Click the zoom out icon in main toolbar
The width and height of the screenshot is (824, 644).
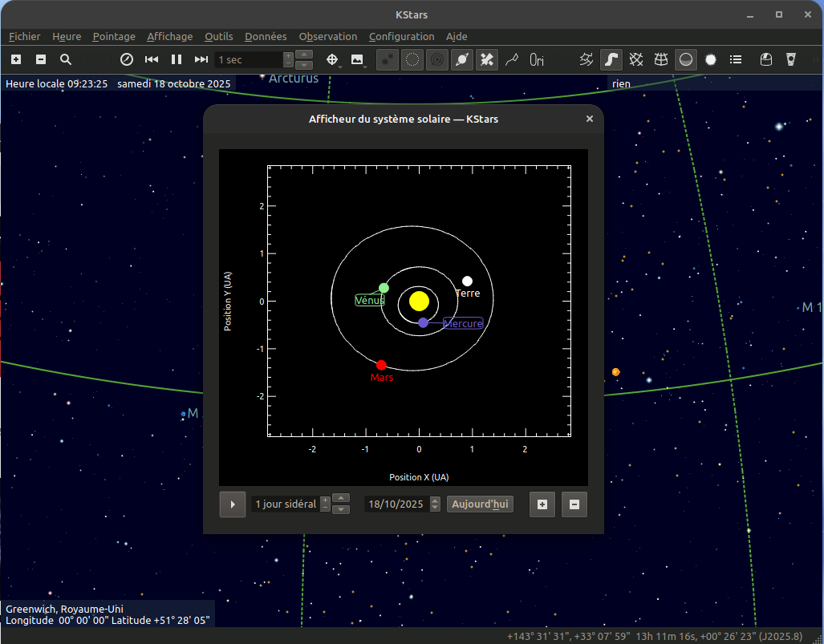click(41, 59)
